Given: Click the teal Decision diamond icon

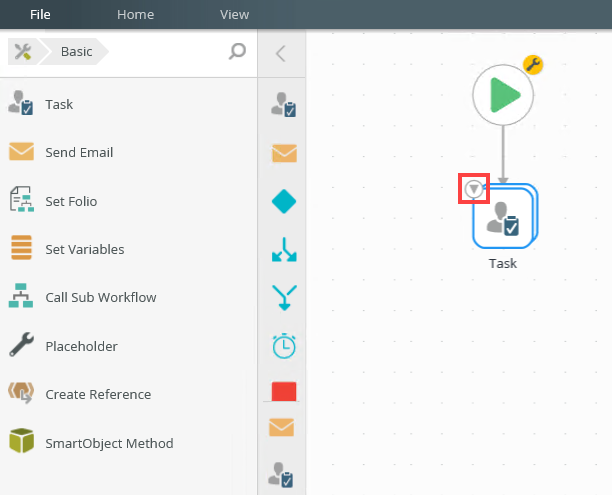Looking at the screenshot, I should coord(284,201).
